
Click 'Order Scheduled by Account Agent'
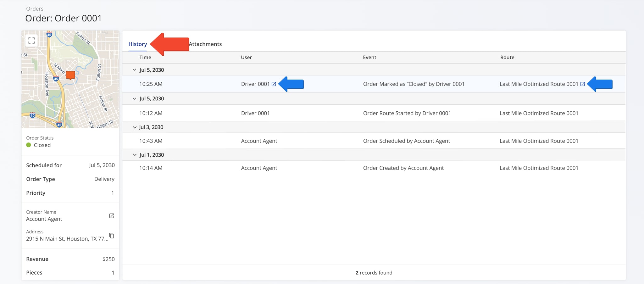coord(407,141)
